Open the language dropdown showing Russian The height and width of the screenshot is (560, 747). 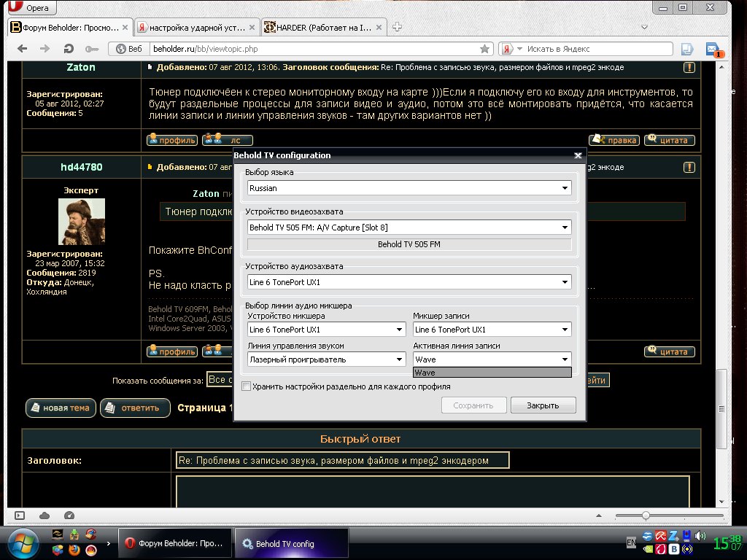(x=409, y=188)
